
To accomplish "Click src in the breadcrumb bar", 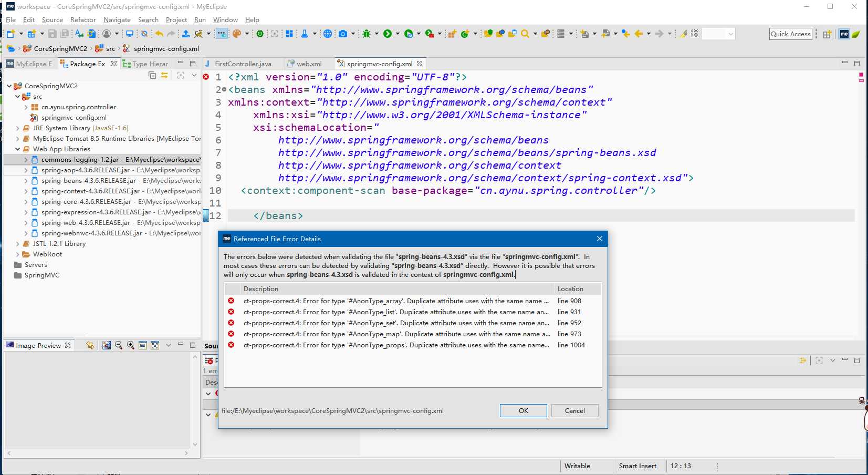I will (110, 48).
